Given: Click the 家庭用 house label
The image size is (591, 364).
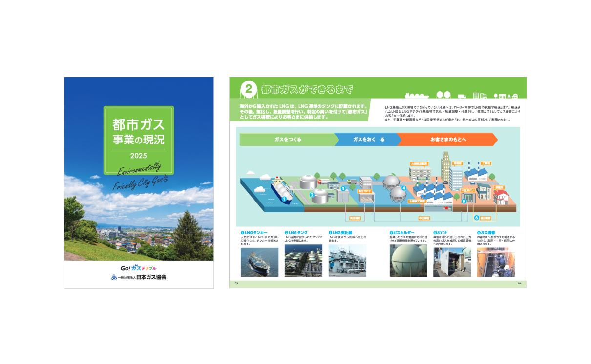Looking at the screenshot, I should pos(499,187).
